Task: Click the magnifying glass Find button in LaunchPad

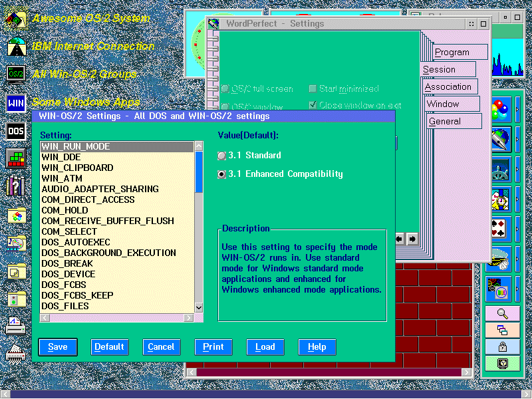Action: click(x=503, y=314)
